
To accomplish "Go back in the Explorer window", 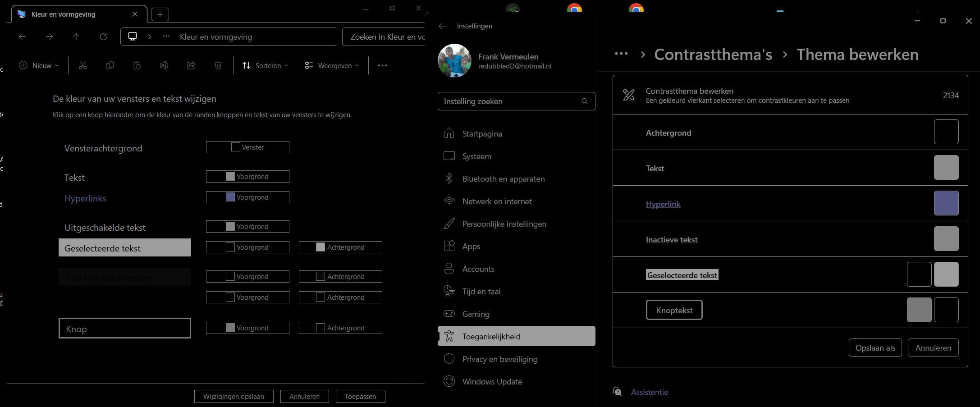I will pos(23,37).
